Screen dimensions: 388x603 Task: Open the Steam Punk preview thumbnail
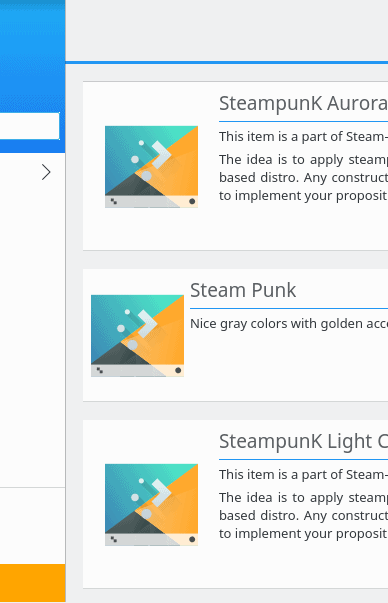137,336
